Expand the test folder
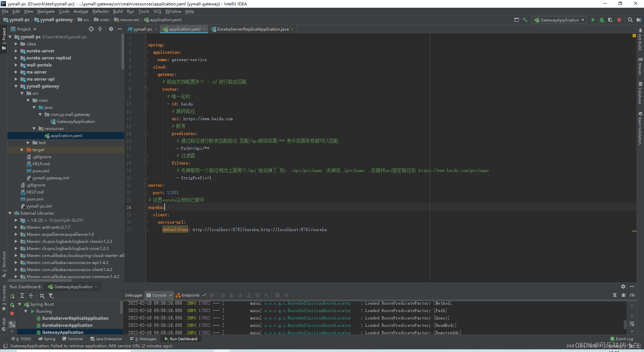 [28, 143]
